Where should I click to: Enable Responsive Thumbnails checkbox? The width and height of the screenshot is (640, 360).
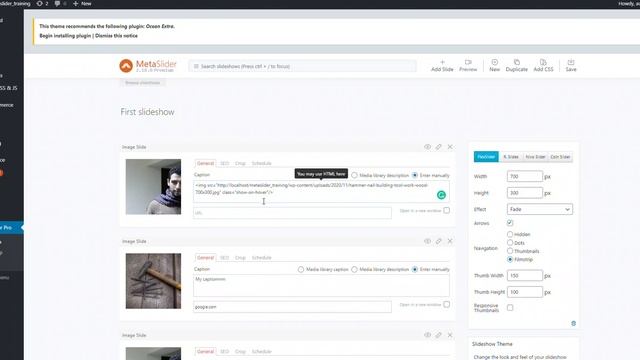tap(510, 308)
